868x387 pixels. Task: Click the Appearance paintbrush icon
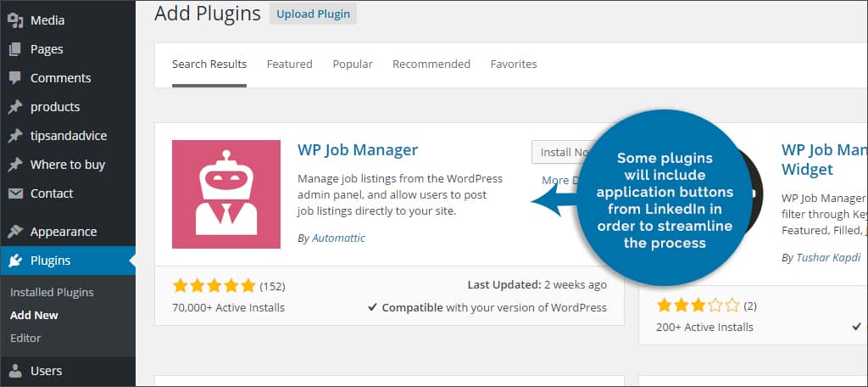click(x=15, y=231)
